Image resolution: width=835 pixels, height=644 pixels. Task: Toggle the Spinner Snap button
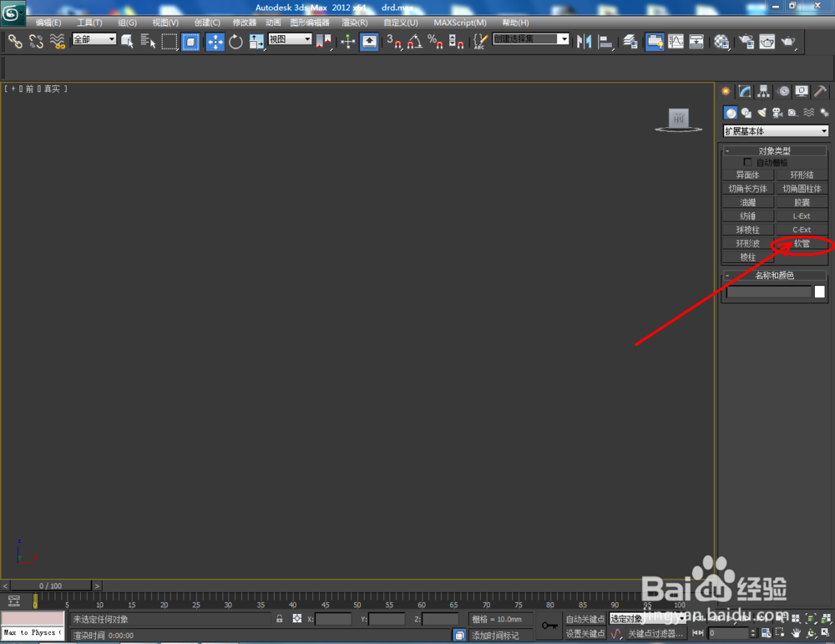457,42
